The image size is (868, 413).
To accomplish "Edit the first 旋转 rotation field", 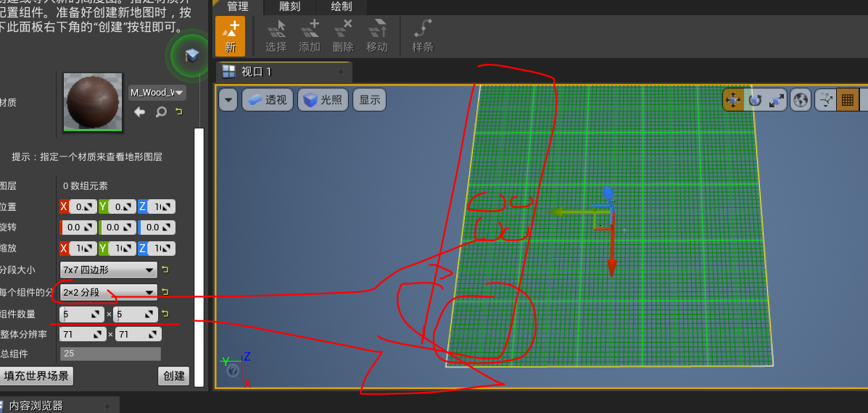I will point(78,228).
